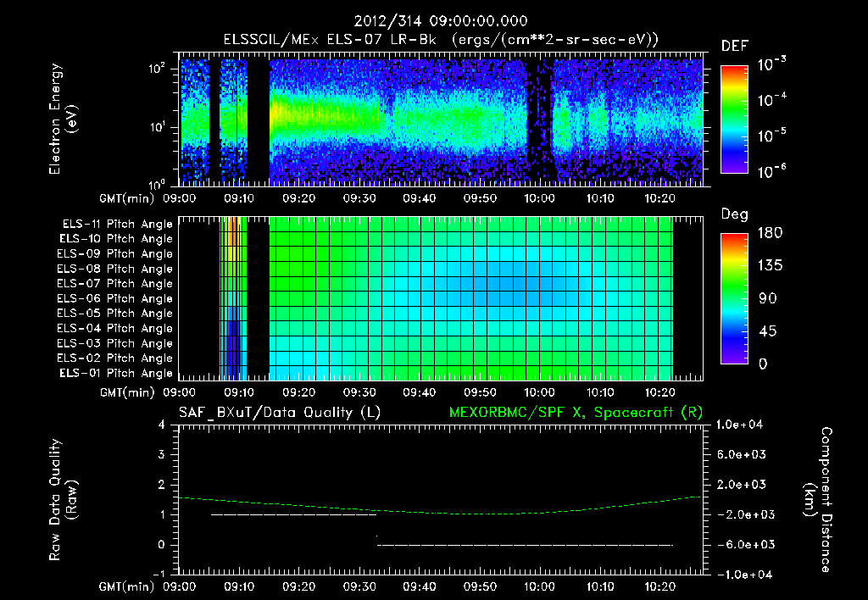Click the white data quality line at level 0
868x600 pixels.
tap(525, 545)
